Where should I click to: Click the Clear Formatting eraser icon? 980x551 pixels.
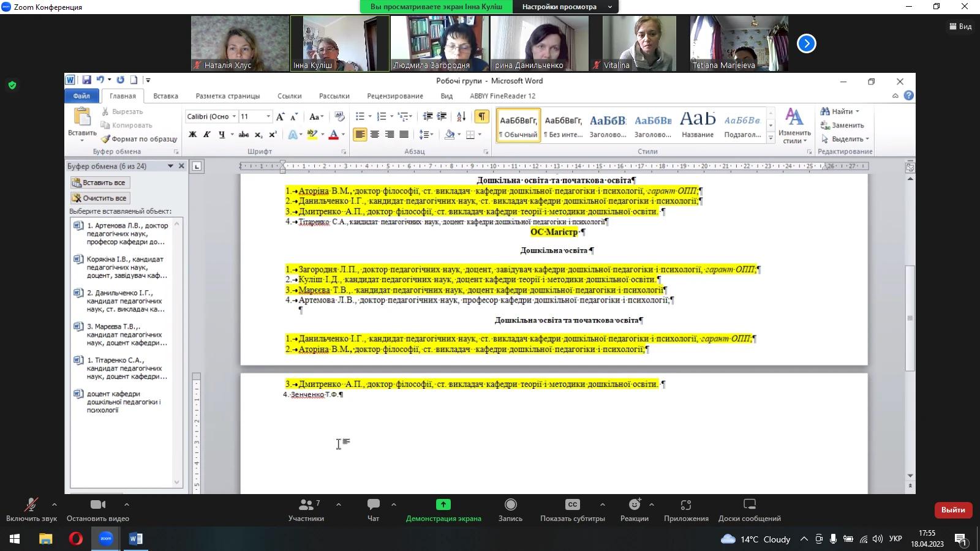[x=340, y=116]
